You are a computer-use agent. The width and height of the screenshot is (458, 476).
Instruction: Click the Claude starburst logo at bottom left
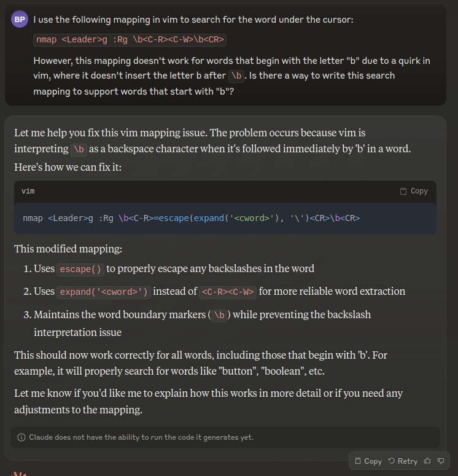17,474
